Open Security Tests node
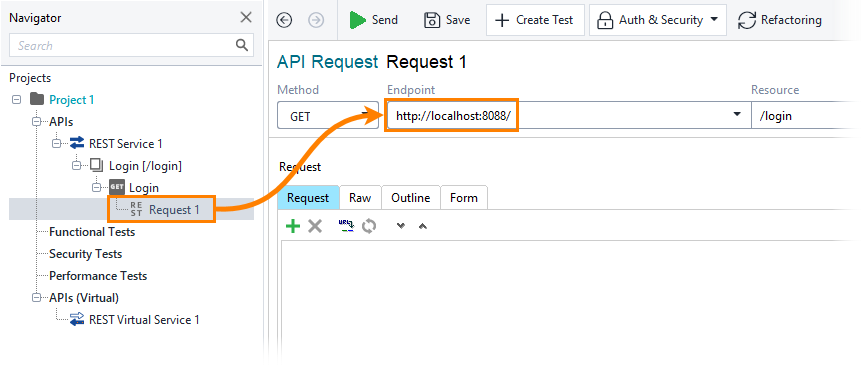 click(86, 253)
